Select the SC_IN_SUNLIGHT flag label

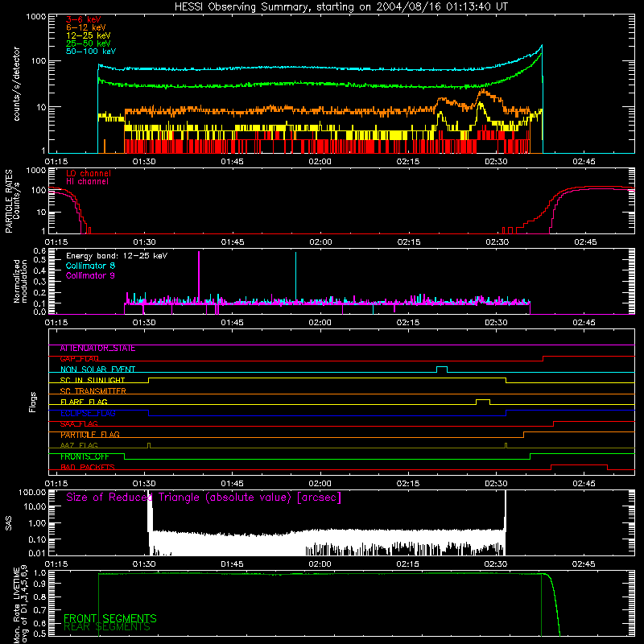(x=93, y=380)
